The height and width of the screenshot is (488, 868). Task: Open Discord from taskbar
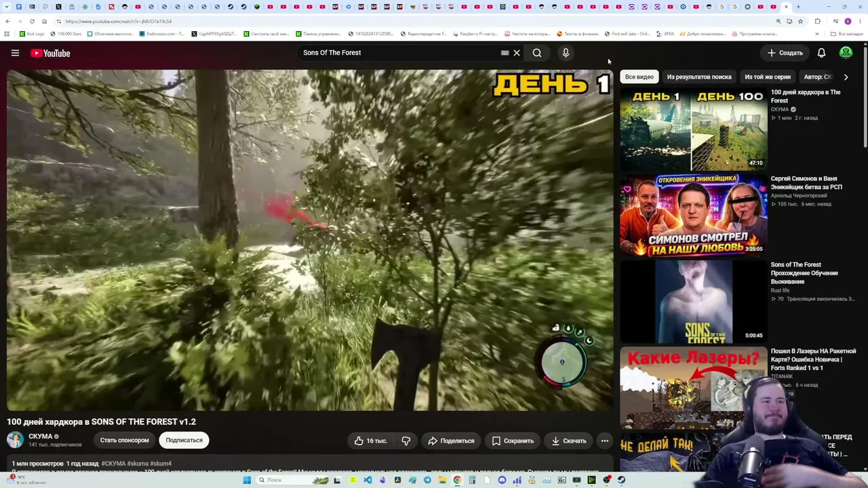pyautogui.click(x=502, y=480)
